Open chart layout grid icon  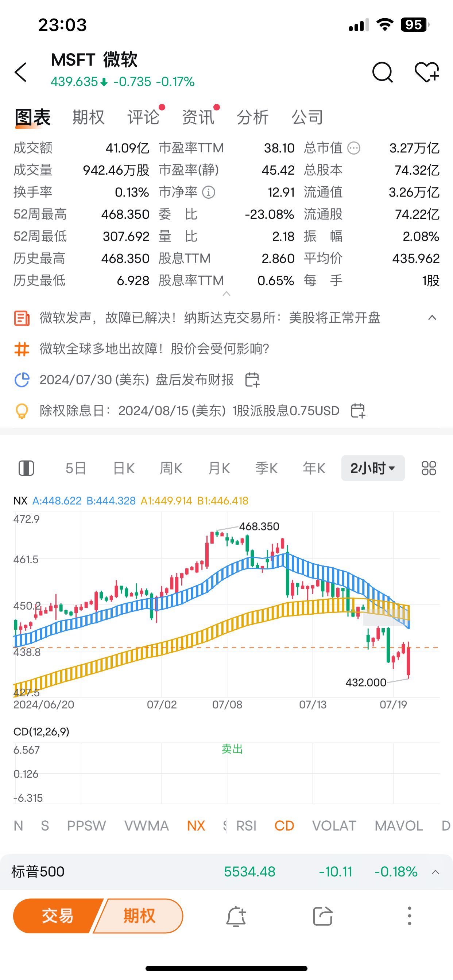coord(429,468)
